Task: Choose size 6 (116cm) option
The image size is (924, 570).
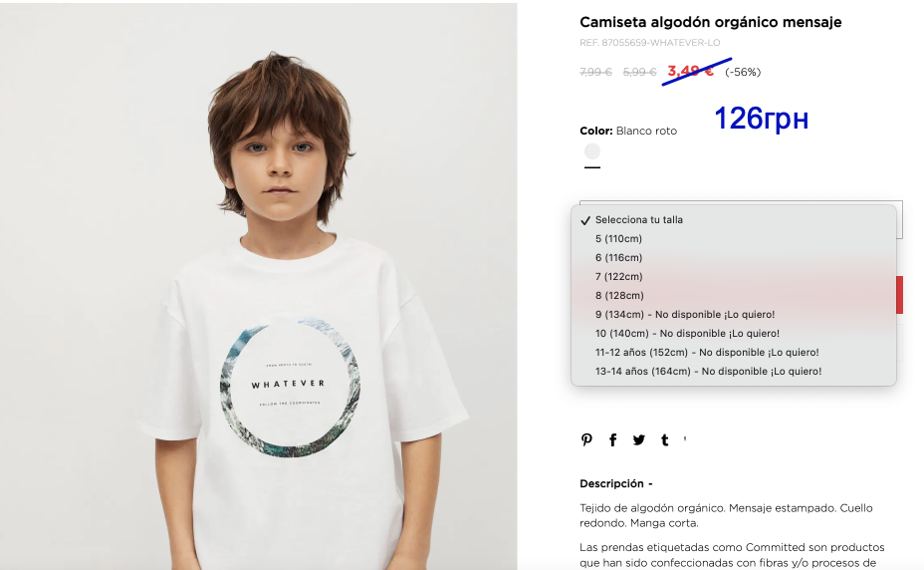Action: [734, 257]
